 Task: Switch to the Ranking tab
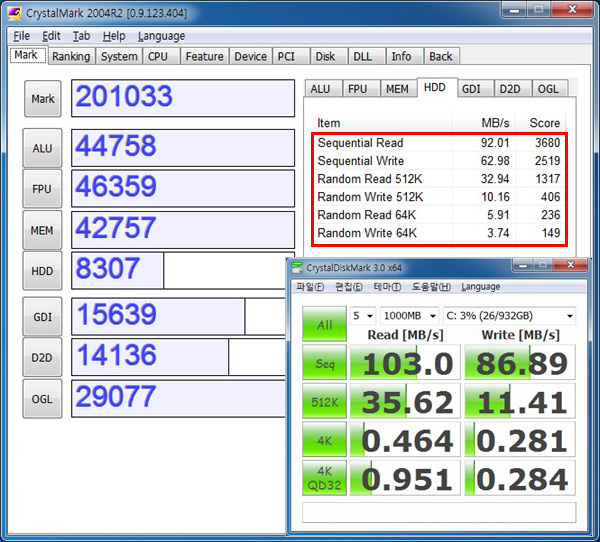[x=71, y=56]
